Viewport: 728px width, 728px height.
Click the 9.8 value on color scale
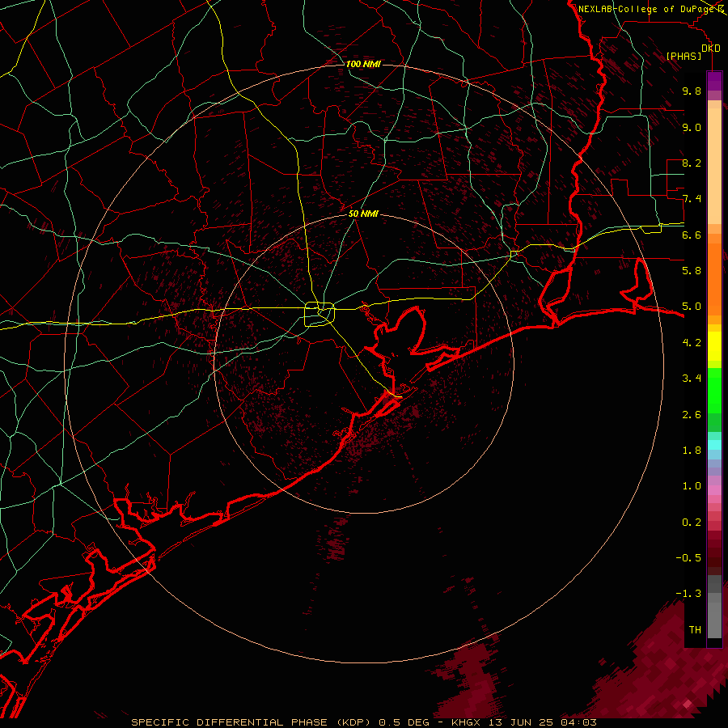(x=692, y=91)
